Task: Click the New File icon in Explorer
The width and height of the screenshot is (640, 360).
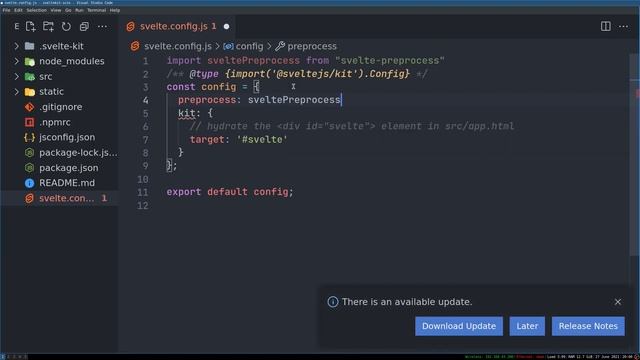Action: [31, 27]
